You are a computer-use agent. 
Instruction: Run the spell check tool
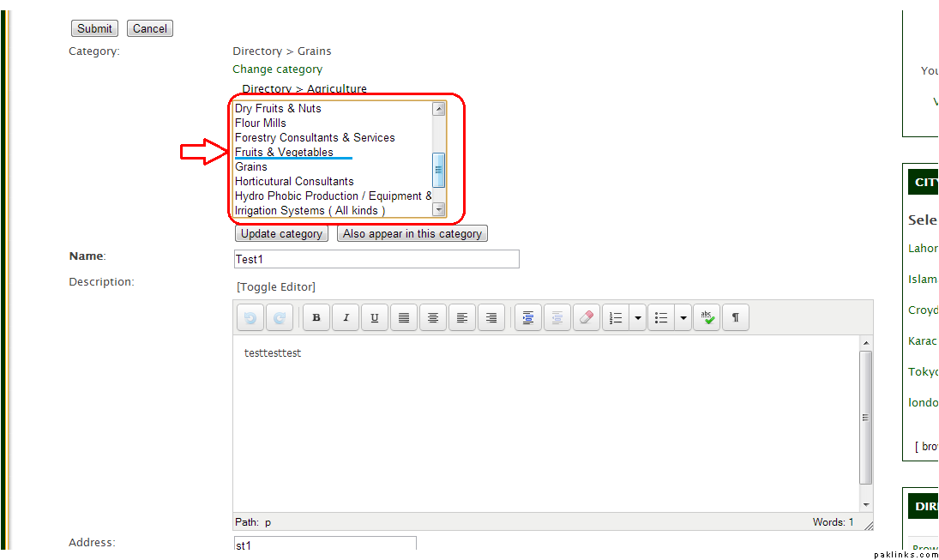(707, 318)
